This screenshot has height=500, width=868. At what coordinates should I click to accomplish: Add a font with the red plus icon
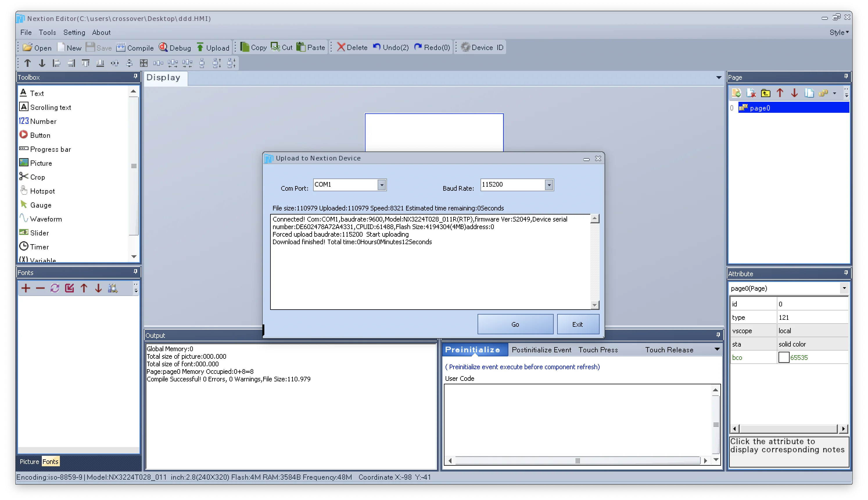click(x=26, y=288)
